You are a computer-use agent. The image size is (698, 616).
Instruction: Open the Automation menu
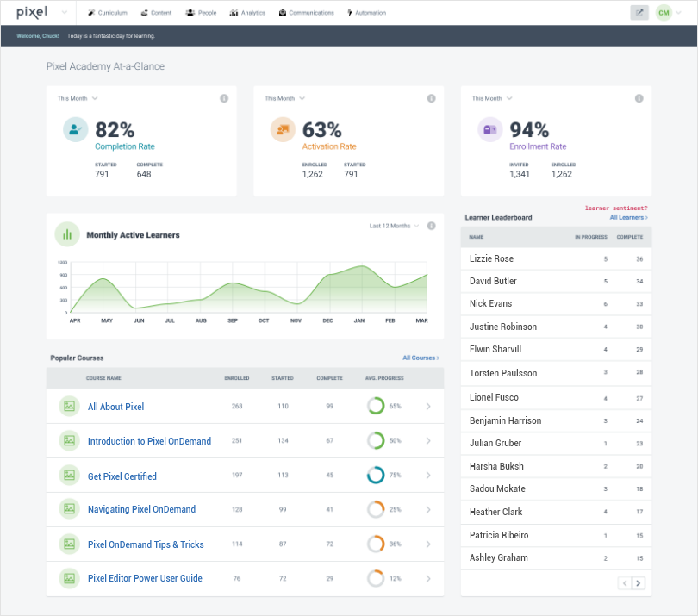click(x=367, y=13)
